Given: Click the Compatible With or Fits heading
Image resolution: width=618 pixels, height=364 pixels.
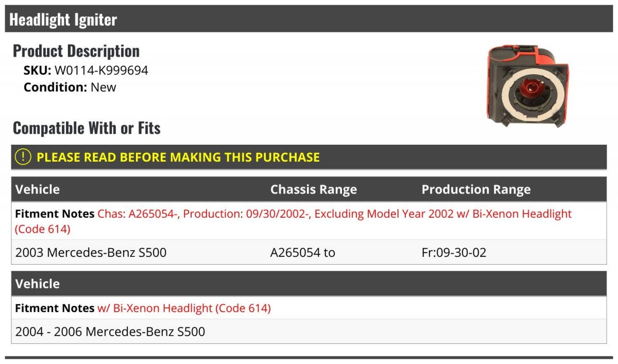Looking at the screenshot, I should [x=87, y=128].
